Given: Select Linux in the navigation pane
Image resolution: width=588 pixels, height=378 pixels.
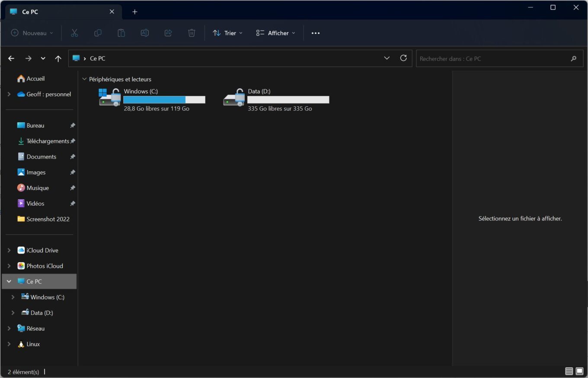Looking at the screenshot, I should tap(29, 344).
